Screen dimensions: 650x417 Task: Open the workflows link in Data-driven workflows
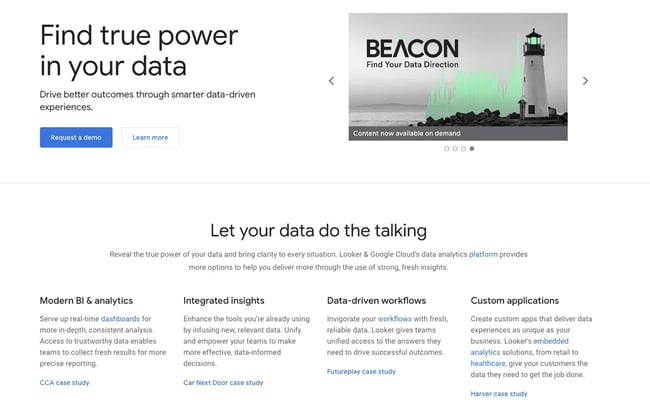(x=394, y=318)
